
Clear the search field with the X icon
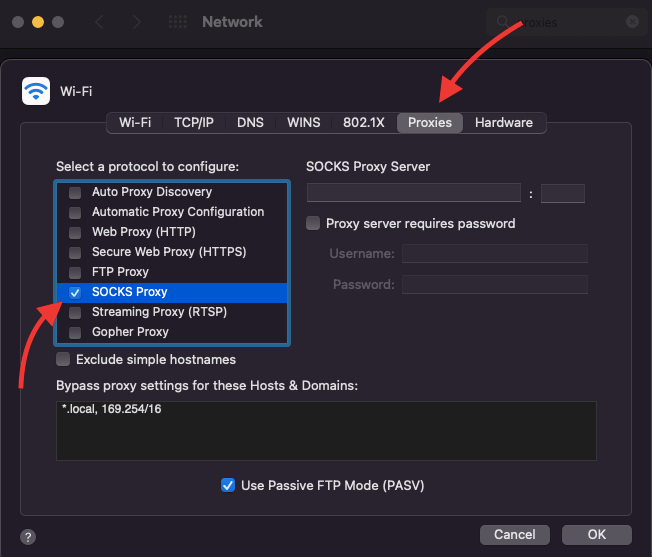point(632,22)
